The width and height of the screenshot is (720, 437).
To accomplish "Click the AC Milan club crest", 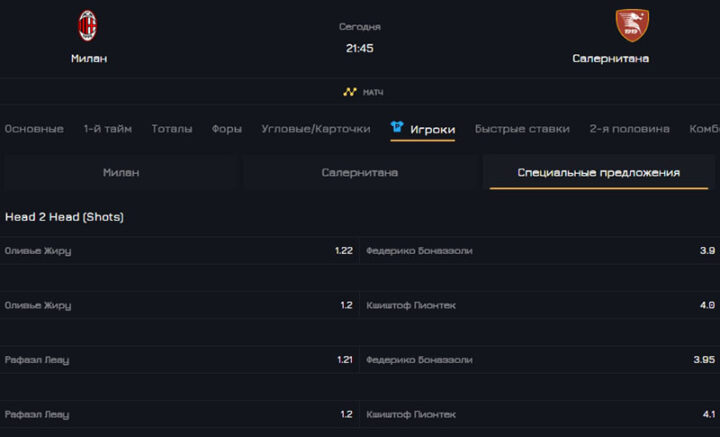I will tap(88, 25).
